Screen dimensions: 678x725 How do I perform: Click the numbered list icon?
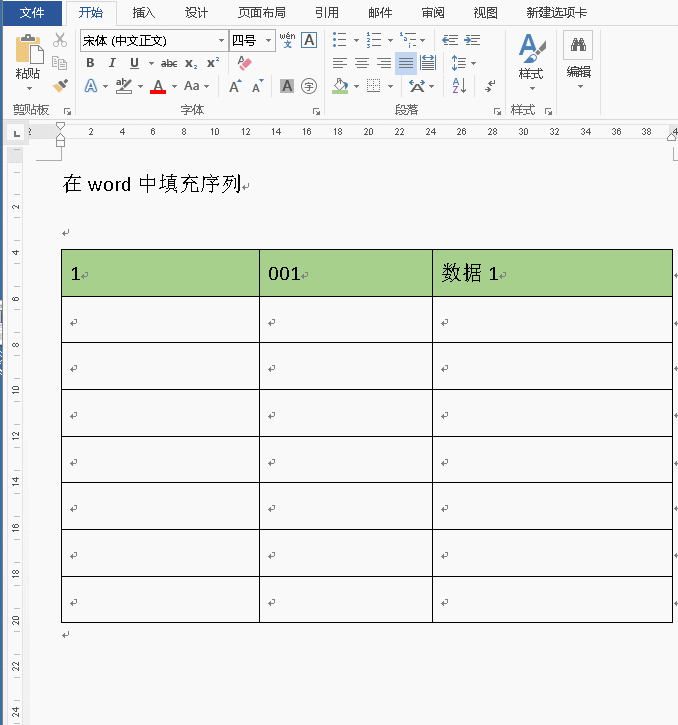coord(374,40)
